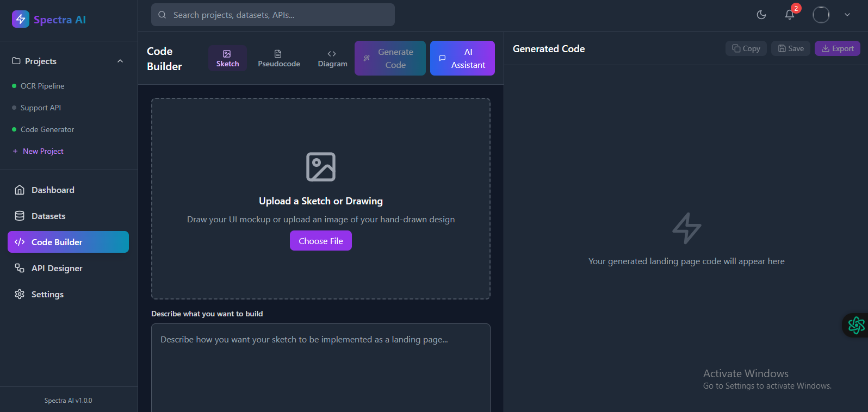Click the Spectra AI v1.0.0 version text

tap(69, 401)
